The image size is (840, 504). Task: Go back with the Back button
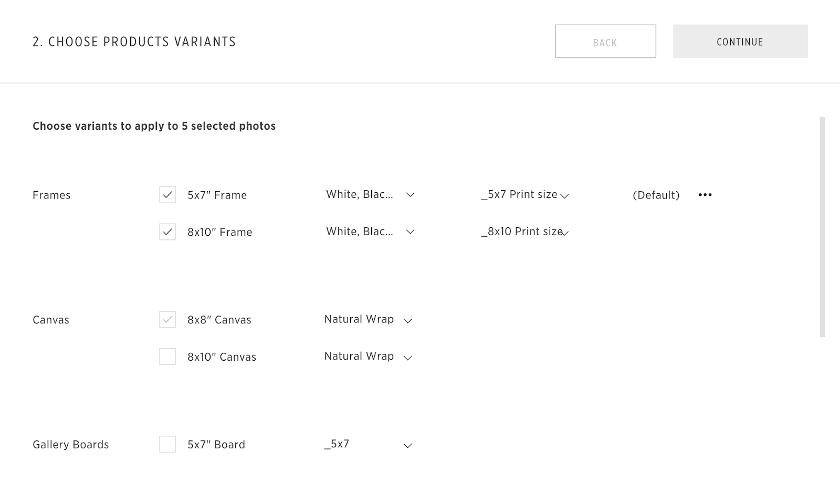pos(605,41)
